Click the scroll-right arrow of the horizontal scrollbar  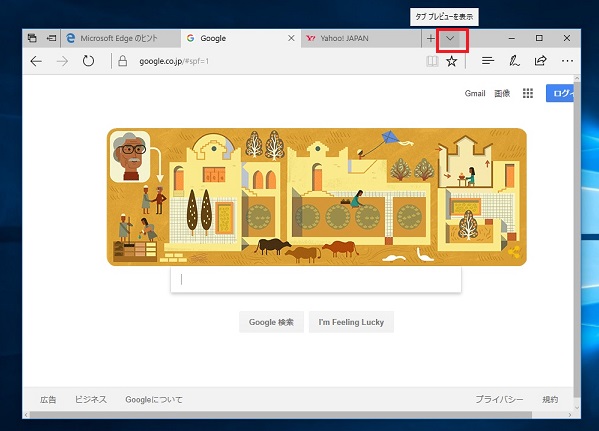coord(570,415)
